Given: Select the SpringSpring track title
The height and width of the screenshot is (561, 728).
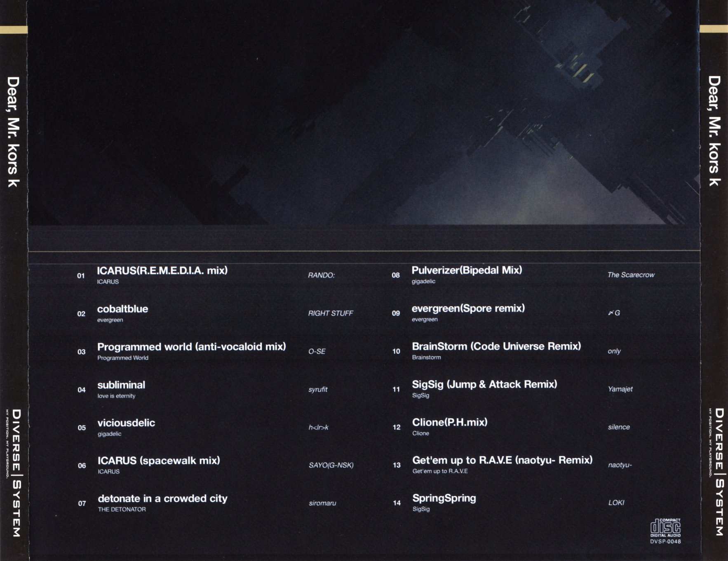Looking at the screenshot, I should [444, 498].
